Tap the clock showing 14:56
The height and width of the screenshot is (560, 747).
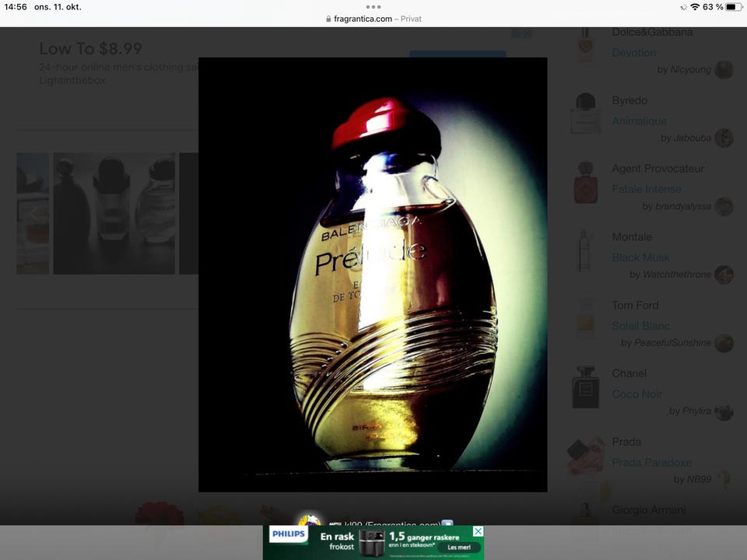(16, 7)
